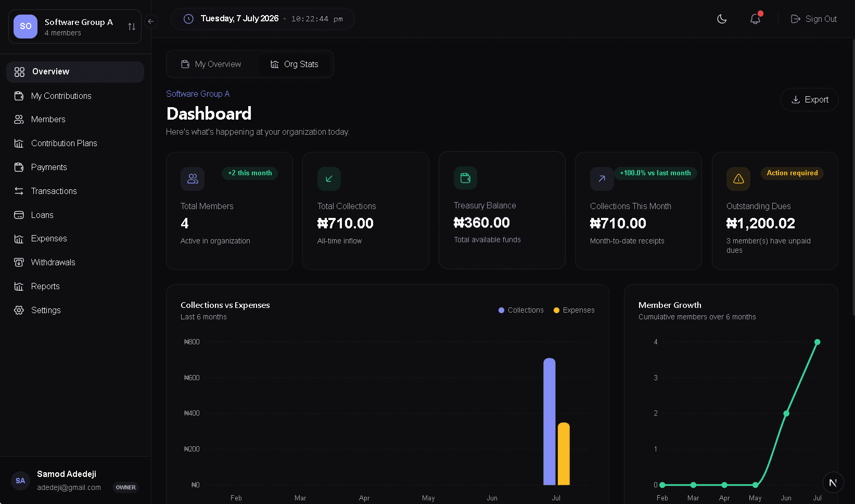Click the Software Group A breadcrumb link

tap(198, 94)
